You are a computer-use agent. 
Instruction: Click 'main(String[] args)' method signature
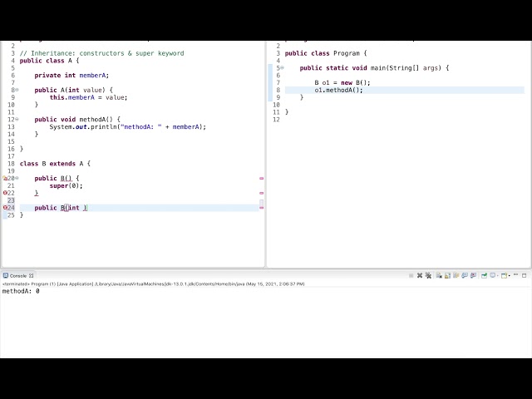tap(406, 68)
